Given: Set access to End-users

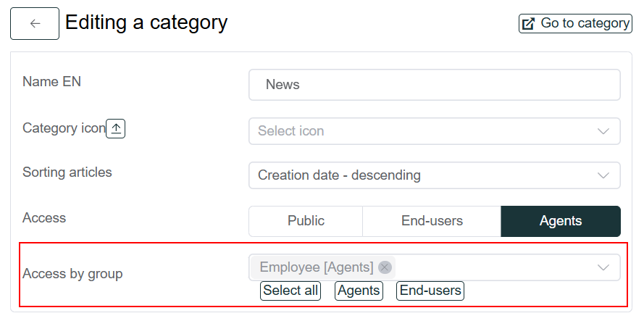Looking at the screenshot, I should point(432,221).
